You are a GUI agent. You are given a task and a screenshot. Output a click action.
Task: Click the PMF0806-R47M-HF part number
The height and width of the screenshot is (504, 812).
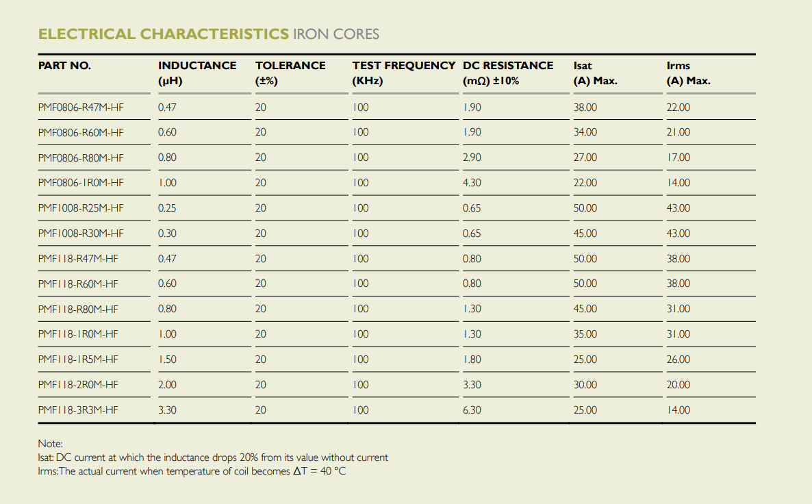point(81,108)
